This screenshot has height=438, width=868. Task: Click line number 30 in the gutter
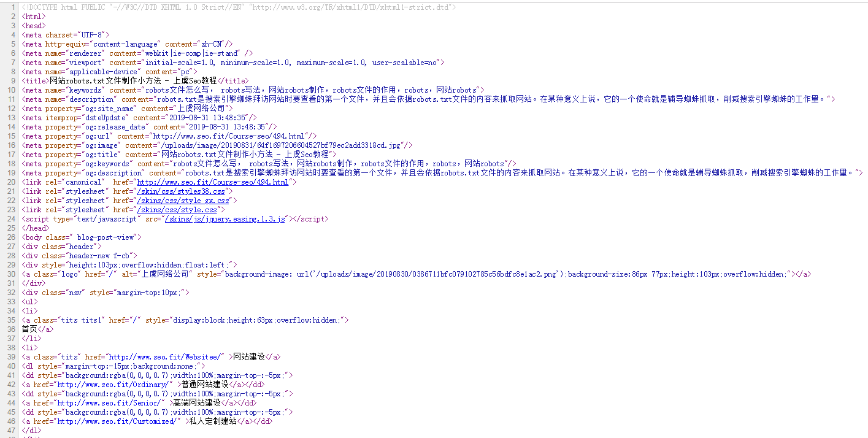pos(12,274)
